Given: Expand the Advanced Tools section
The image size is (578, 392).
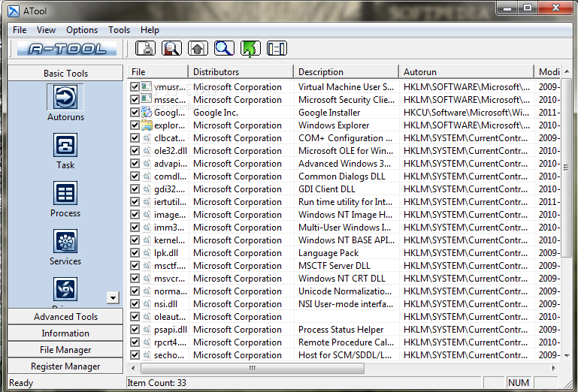Looking at the screenshot, I should point(65,316).
